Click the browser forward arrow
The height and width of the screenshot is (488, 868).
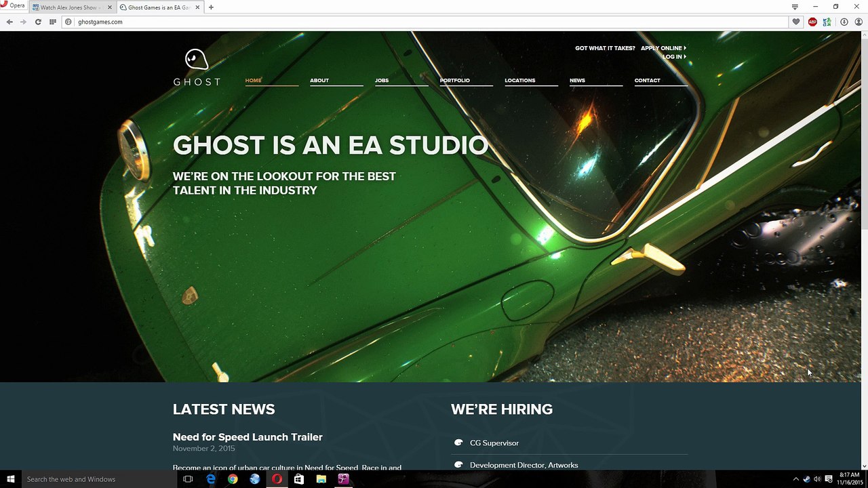pyautogui.click(x=24, y=22)
